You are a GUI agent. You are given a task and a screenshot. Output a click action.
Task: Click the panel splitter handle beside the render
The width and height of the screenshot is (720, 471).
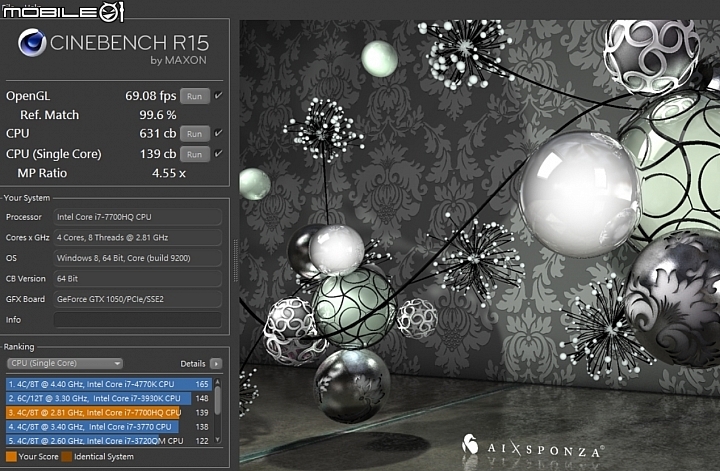(236, 260)
